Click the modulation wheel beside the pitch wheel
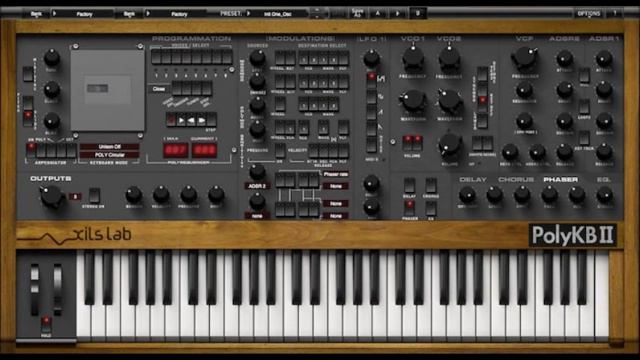640x360 pixels. 58,289
